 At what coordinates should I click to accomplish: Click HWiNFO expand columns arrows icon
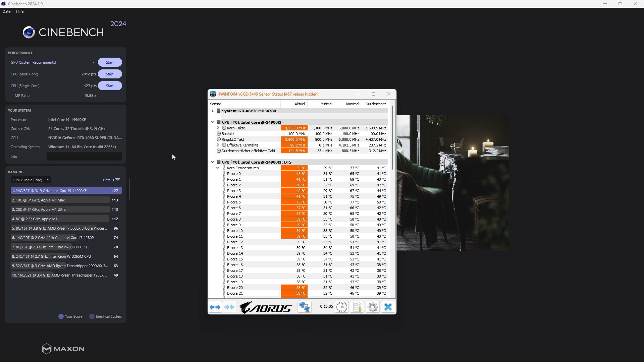[x=215, y=307]
